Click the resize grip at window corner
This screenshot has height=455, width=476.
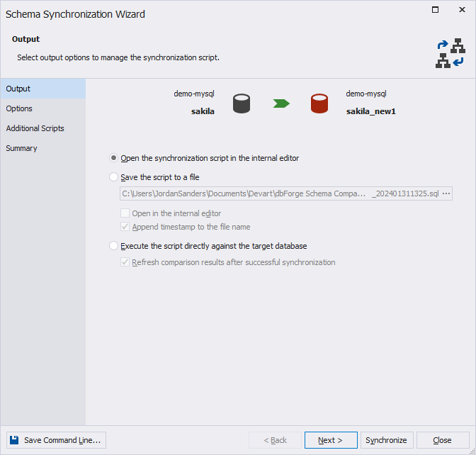472,451
